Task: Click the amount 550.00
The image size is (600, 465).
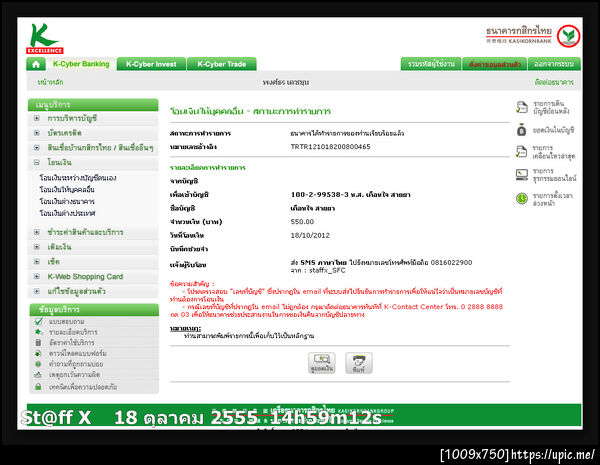Action: [302, 222]
